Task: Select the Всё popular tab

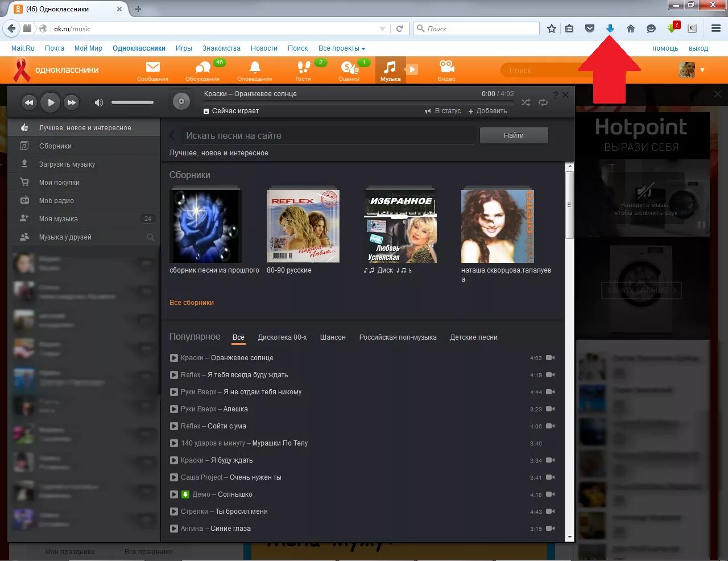Action: pyautogui.click(x=238, y=337)
